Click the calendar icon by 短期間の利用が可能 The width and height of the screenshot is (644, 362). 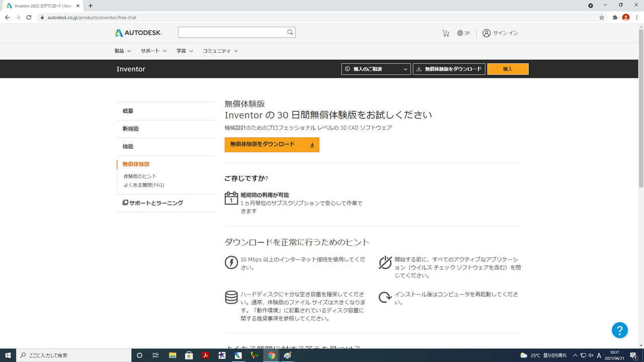[x=231, y=198]
